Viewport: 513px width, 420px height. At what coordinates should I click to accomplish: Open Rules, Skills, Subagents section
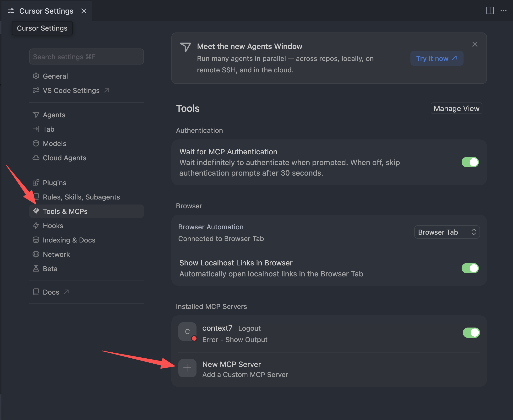[87, 197]
